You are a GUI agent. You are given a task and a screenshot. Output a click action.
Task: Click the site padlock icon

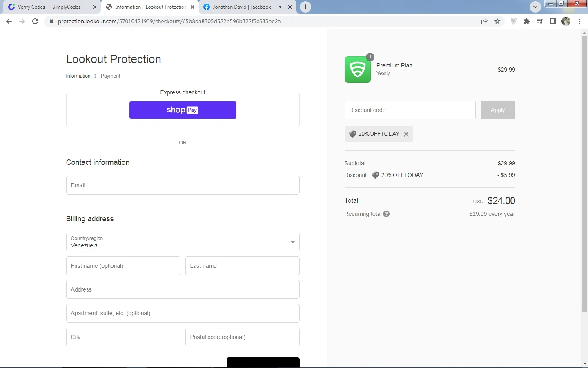pyautogui.click(x=51, y=21)
